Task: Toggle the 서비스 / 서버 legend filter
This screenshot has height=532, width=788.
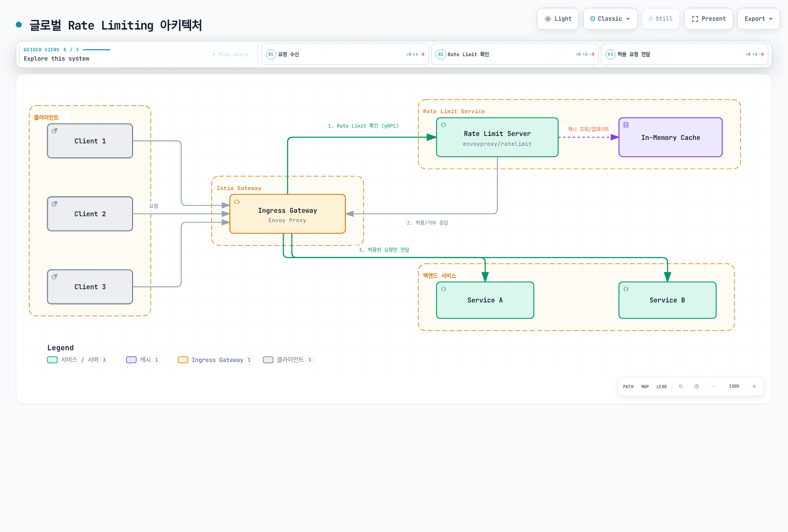Action: click(78, 360)
